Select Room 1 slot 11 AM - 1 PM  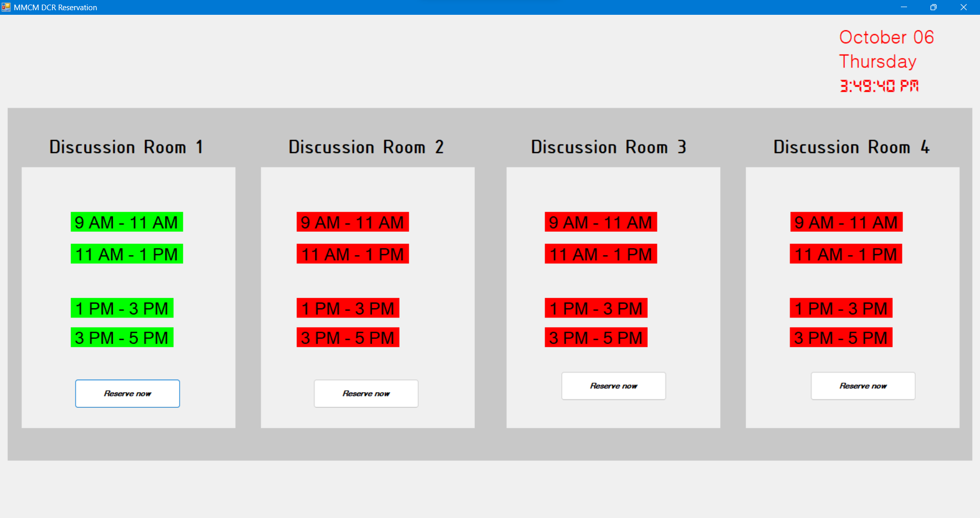(127, 254)
